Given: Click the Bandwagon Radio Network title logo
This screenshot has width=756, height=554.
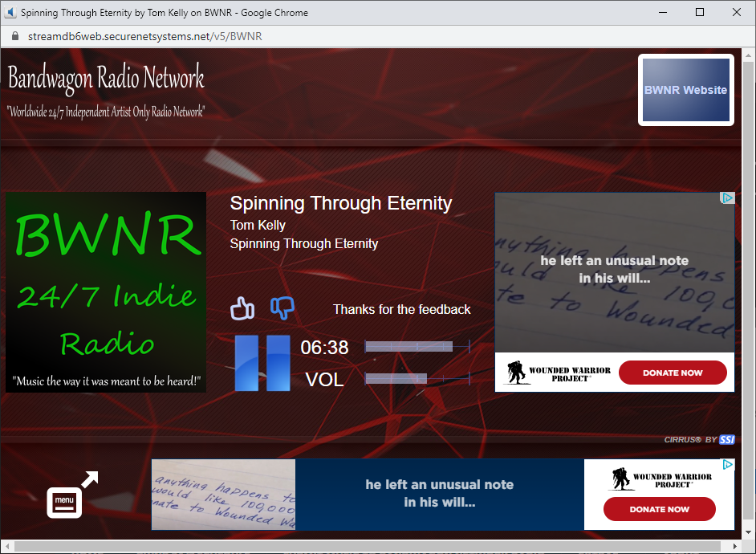Looking at the screenshot, I should (106, 77).
